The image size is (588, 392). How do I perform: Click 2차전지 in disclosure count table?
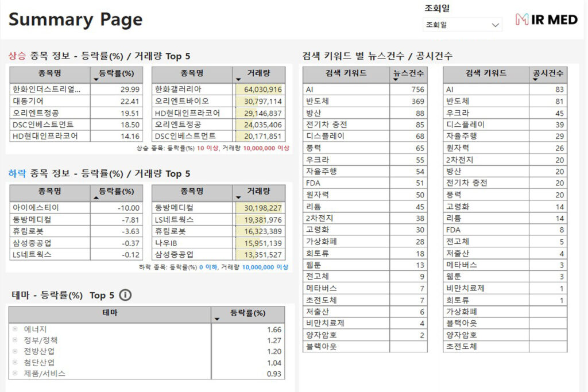[x=460, y=160]
